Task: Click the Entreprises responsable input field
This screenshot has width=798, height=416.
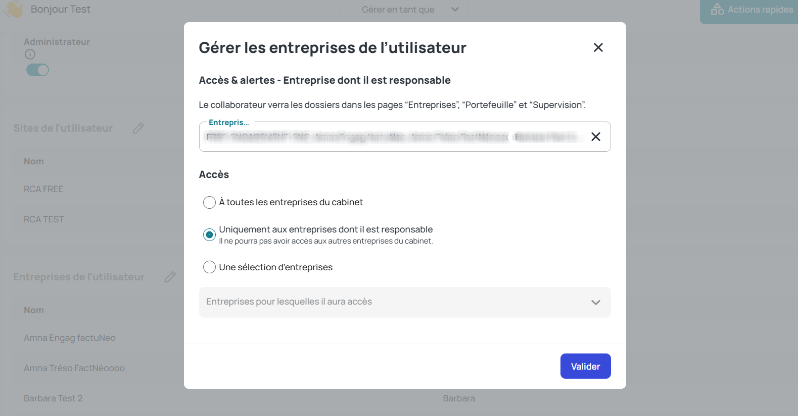Action: (392, 136)
